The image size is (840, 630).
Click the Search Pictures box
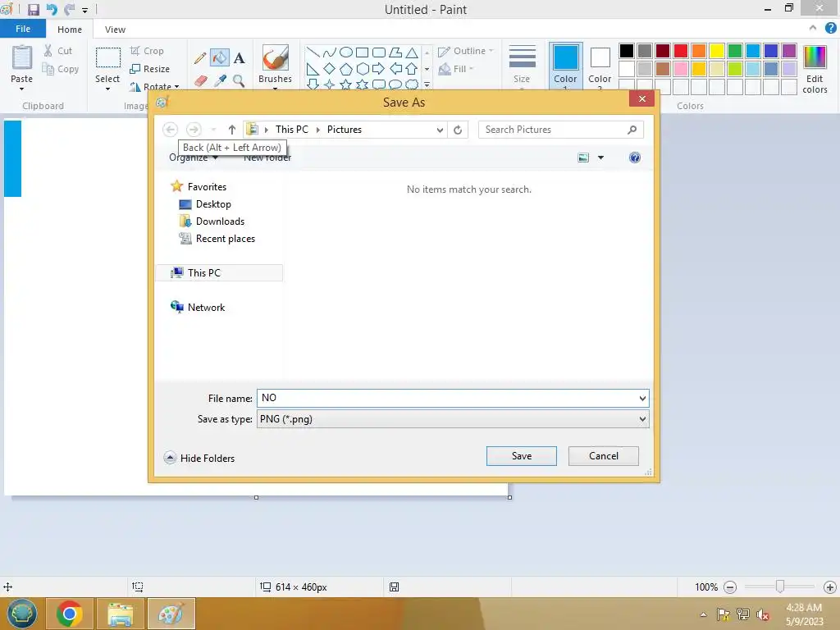(561, 130)
